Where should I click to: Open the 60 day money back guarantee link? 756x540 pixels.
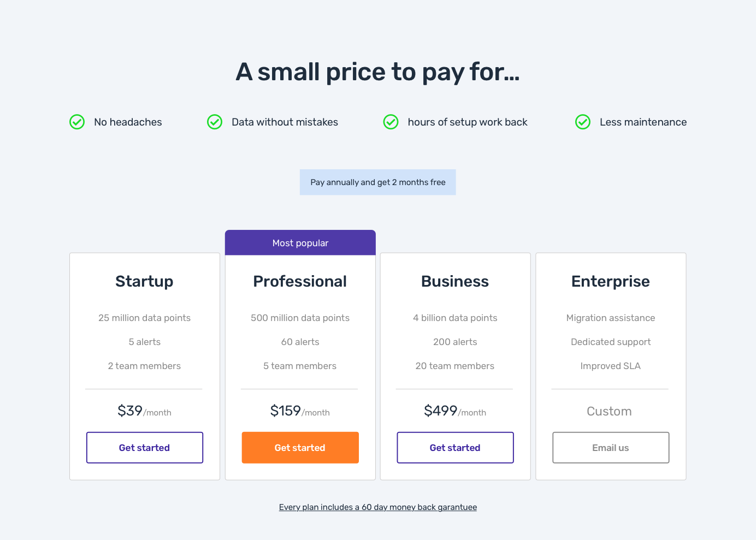coord(377,507)
